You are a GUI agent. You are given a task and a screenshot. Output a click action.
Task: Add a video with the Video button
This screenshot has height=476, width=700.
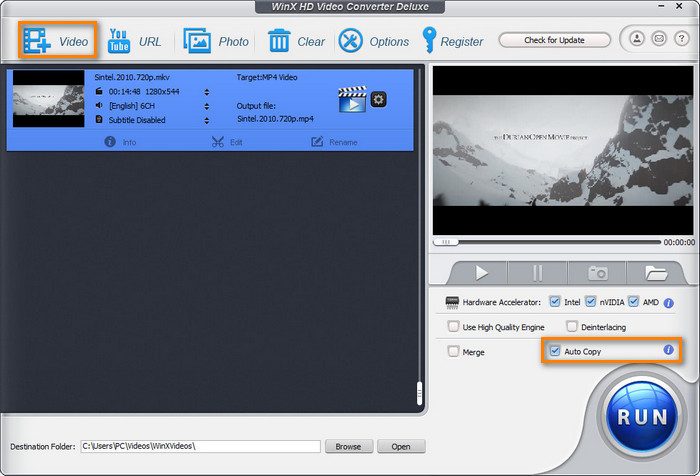[57, 40]
